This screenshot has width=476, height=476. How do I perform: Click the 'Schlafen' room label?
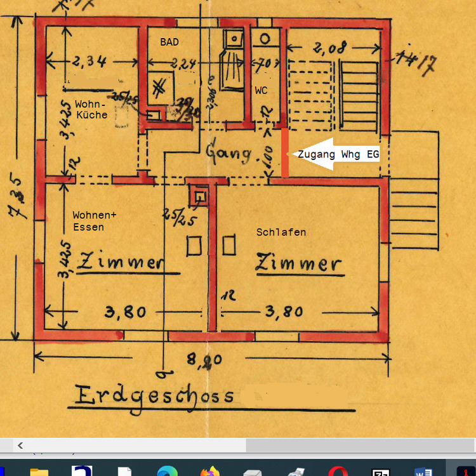pyautogui.click(x=281, y=232)
